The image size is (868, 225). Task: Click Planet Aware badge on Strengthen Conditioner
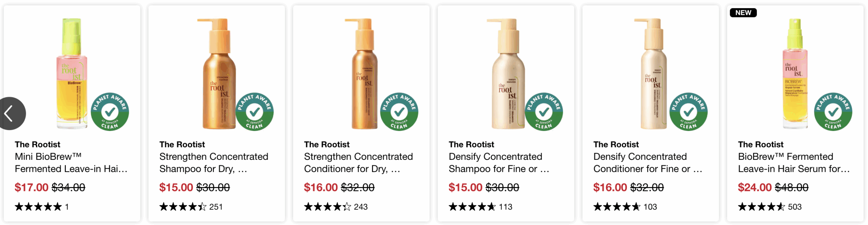[399, 112]
